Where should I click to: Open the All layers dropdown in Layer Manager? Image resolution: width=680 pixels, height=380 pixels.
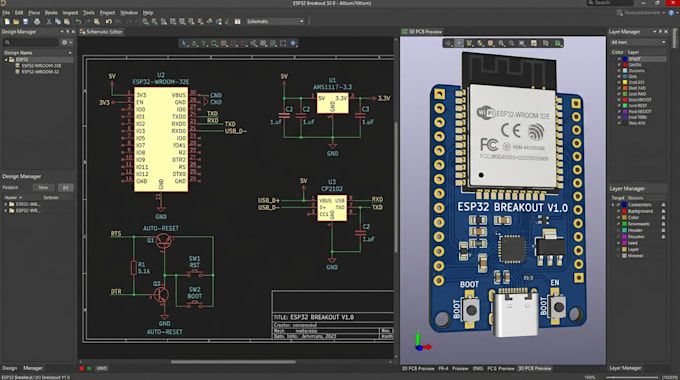638,42
